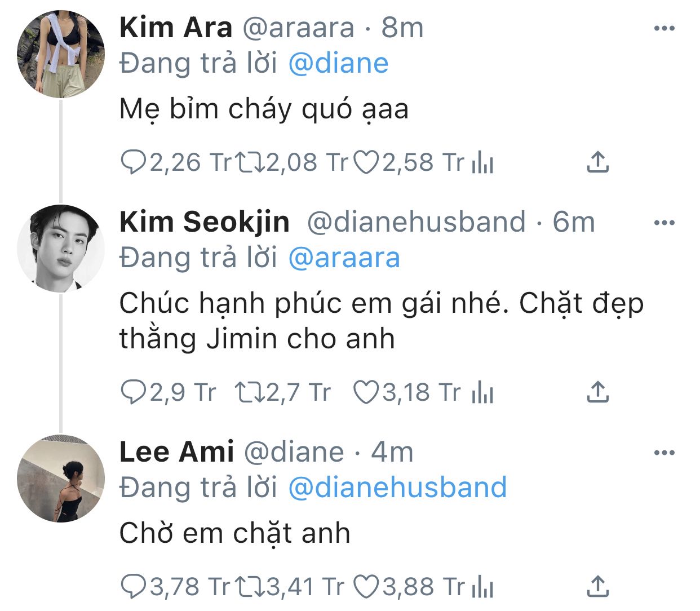This screenshot has width=700, height=611.
Task: Open more options on Lee Ami's tweet
Action: (664, 453)
